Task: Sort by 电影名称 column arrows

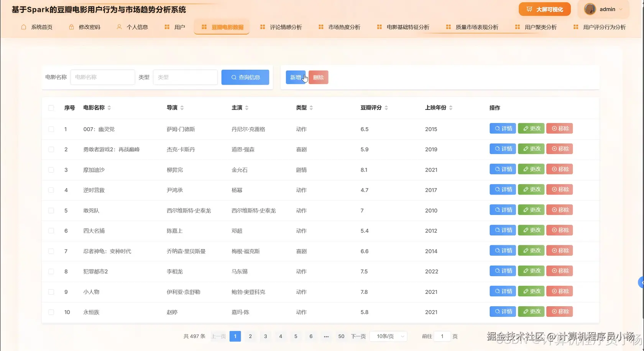Action: click(x=109, y=108)
